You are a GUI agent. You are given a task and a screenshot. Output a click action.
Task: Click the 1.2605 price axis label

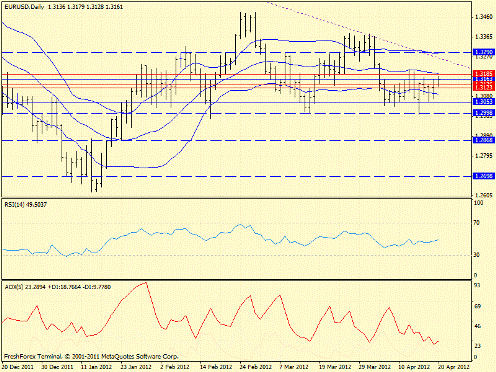pyautogui.click(x=484, y=195)
